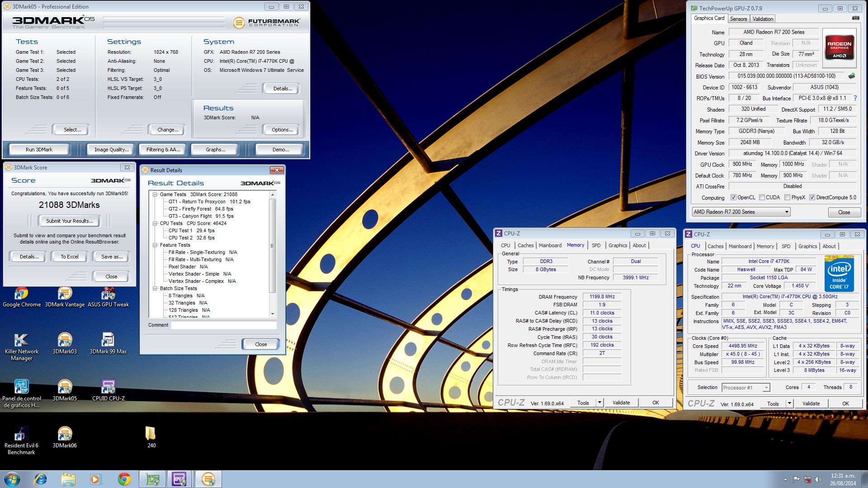Click Image Quality button
Image resolution: width=868 pixels, height=488 pixels.
coord(111,150)
